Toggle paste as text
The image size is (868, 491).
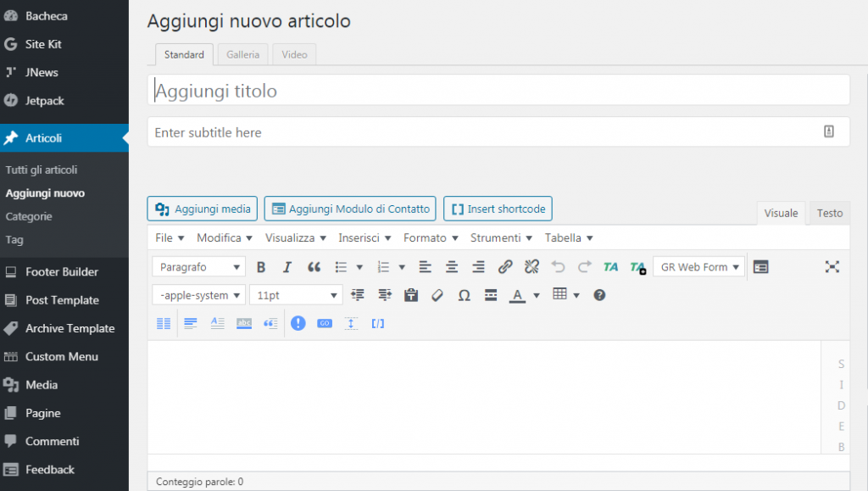[x=411, y=295]
